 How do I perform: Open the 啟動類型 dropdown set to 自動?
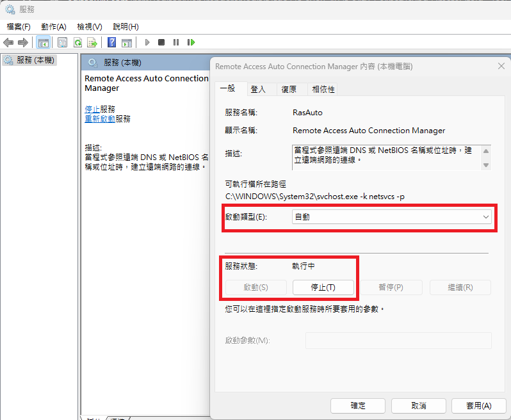[x=392, y=217]
